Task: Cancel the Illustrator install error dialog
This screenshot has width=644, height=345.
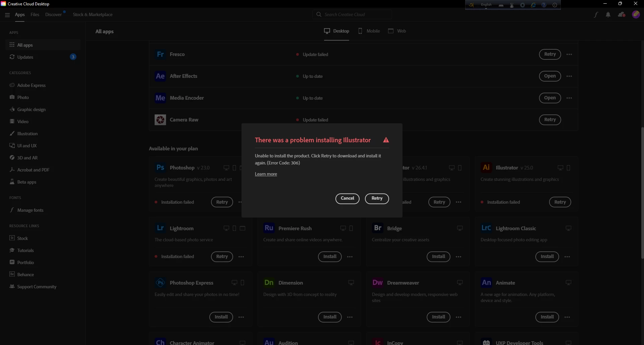Action: click(347, 199)
